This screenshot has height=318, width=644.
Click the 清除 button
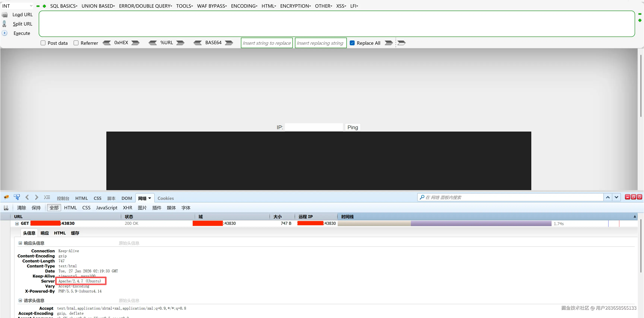coord(21,208)
